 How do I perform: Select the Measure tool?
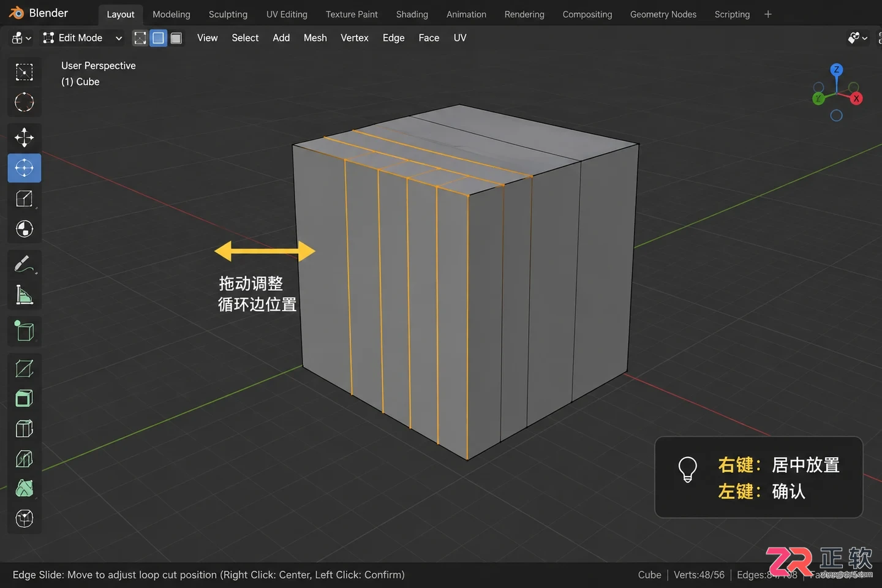pyautogui.click(x=24, y=295)
